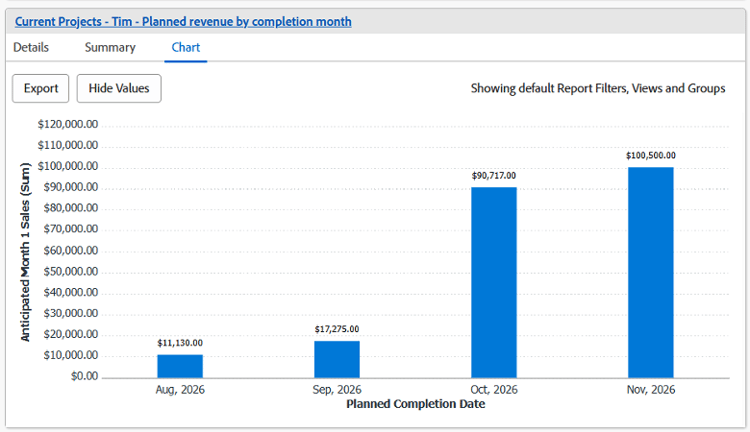Click the Nov, 2026 bar
Image resolution: width=750 pixels, height=432 pixels.
(651, 272)
